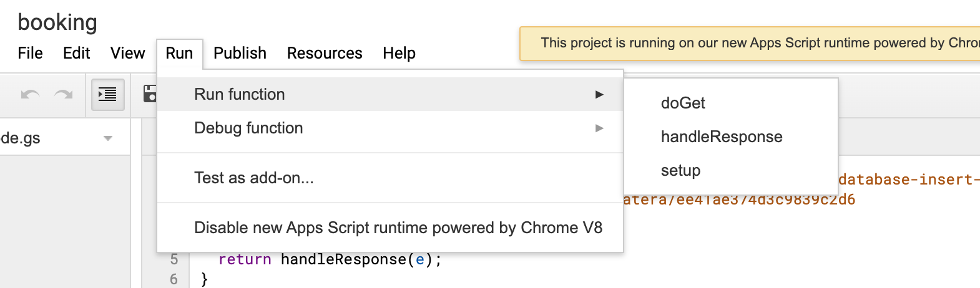
Task: Click the save floppy disk icon
Action: [x=150, y=95]
